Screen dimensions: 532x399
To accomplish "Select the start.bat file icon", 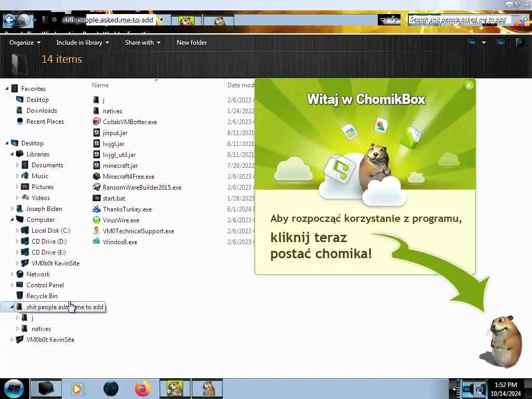I will tap(96, 198).
